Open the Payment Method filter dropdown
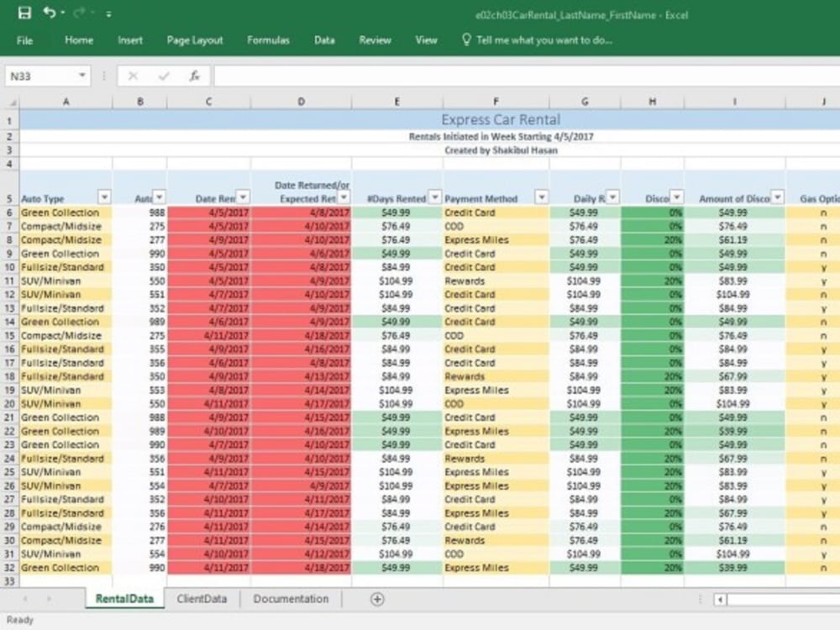Image resolution: width=840 pixels, height=630 pixels. click(x=542, y=197)
